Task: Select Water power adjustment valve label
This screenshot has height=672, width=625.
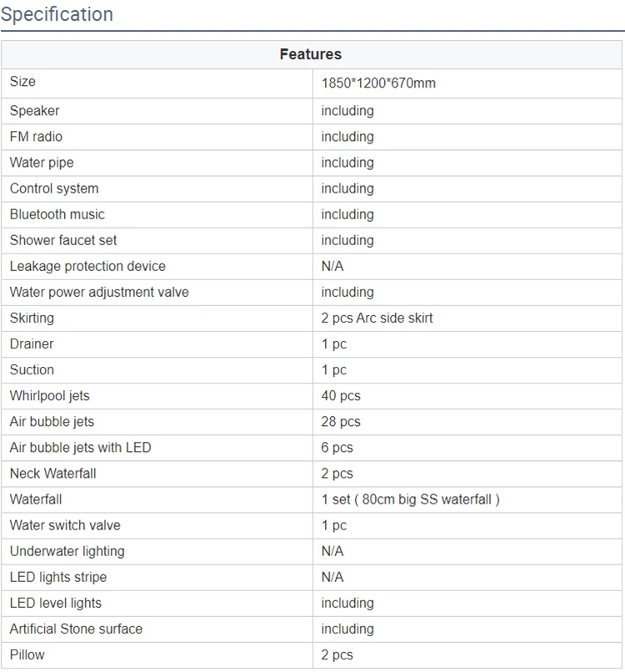Action: point(99,292)
